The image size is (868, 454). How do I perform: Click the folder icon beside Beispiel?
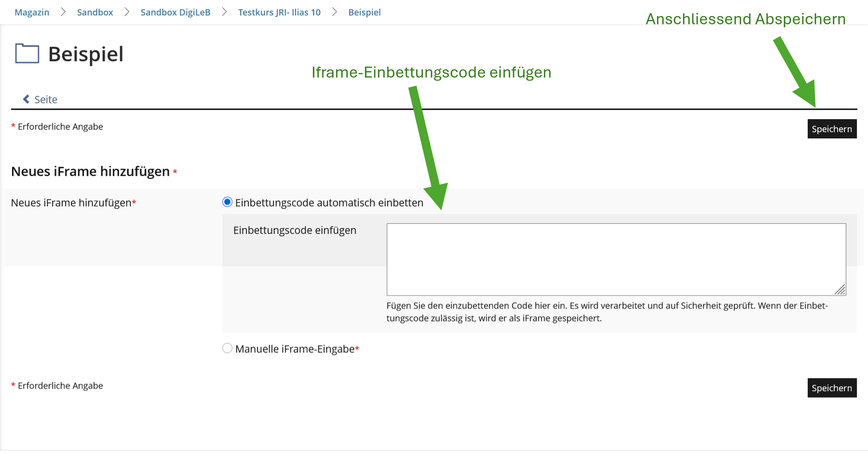click(27, 54)
